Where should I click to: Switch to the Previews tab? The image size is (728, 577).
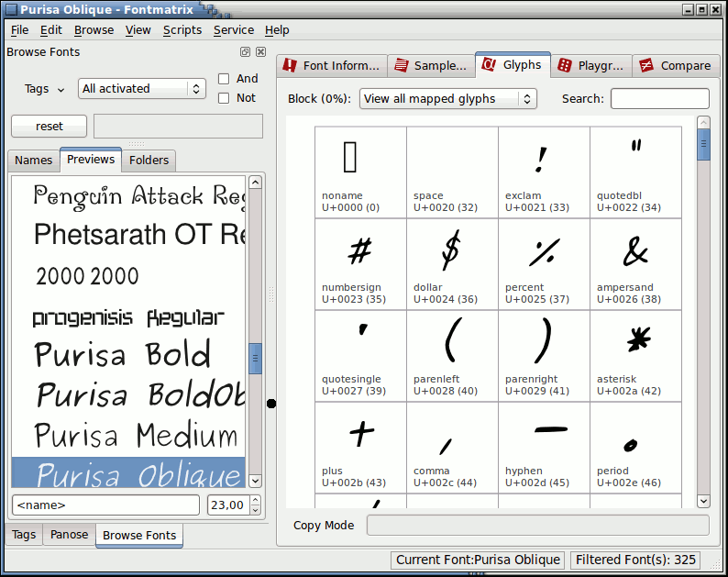(91, 160)
